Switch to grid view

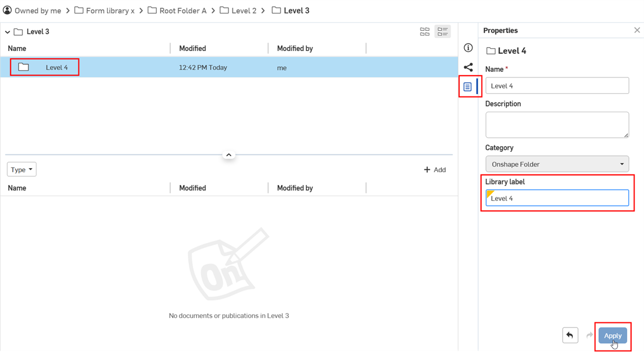click(x=424, y=31)
